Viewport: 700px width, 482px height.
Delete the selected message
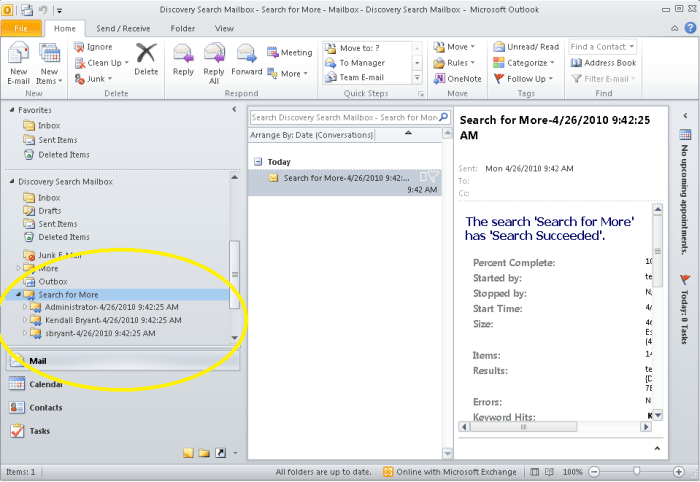pos(146,59)
